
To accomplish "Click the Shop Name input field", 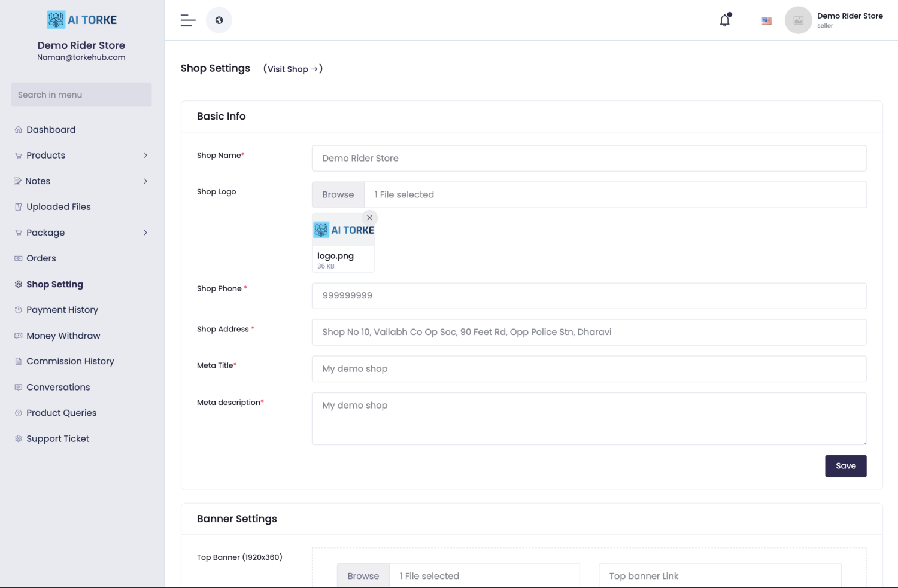I will (589, 159).
